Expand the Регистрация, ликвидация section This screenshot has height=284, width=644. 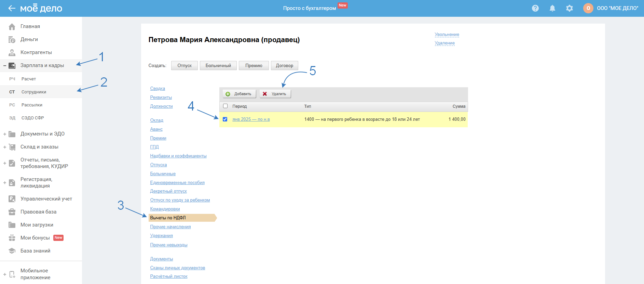[5, 183]
